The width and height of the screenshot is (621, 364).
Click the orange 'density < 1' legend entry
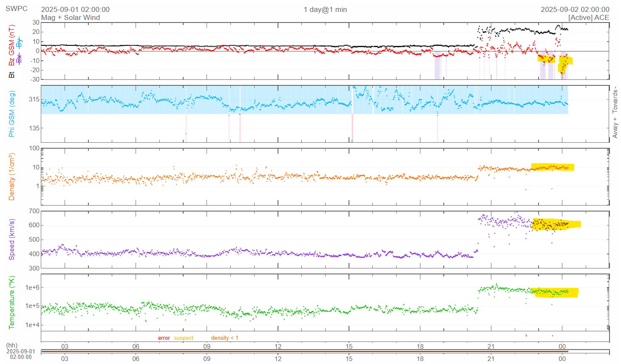224,338
